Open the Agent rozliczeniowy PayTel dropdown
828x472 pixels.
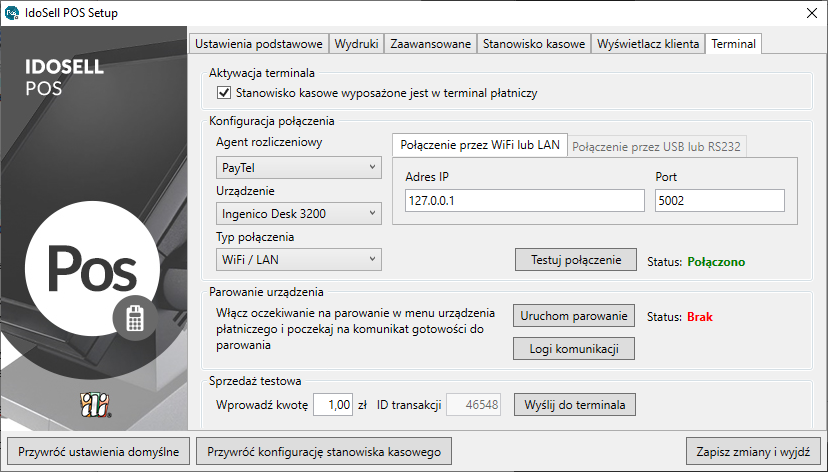(x=299, y=167)
